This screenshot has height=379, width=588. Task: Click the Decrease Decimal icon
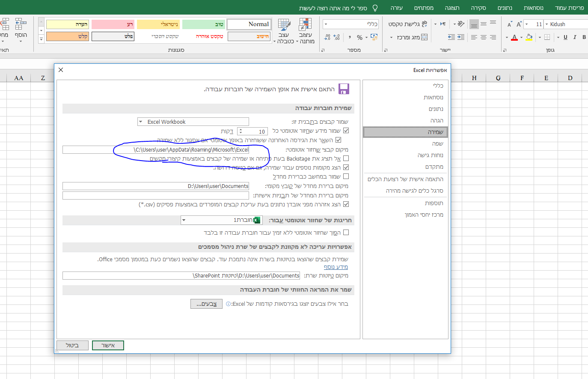click(327, 37)
